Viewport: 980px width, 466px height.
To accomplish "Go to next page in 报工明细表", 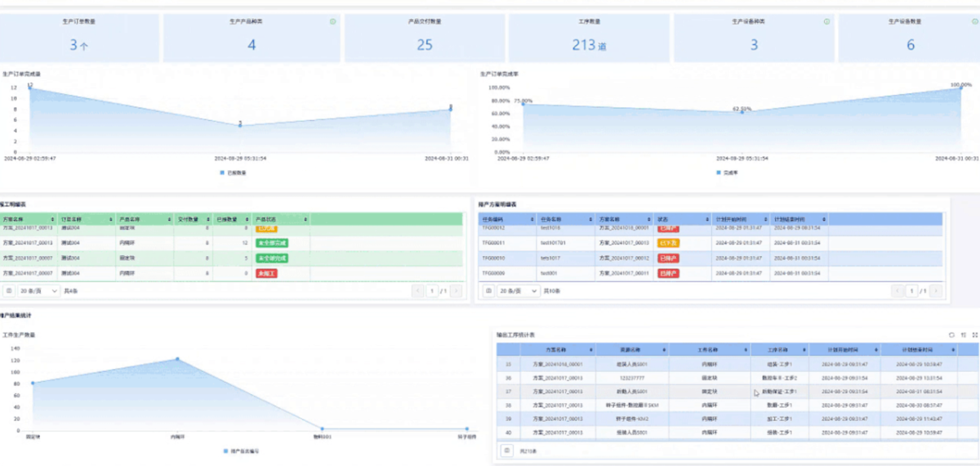I will 456,291.
